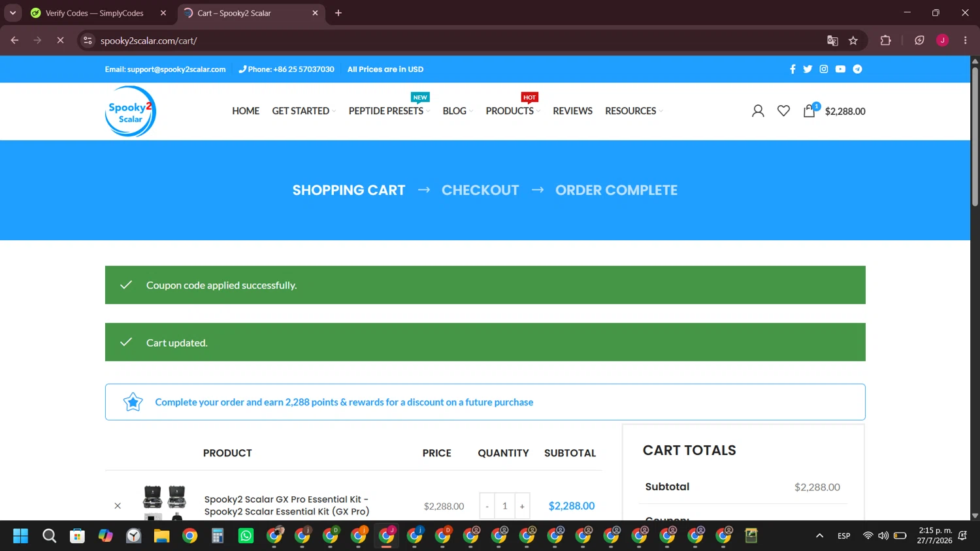The image size is (980, 551).
Task: Click the 'All Prices are in USD' text
Action: click(x=385, y=69)
